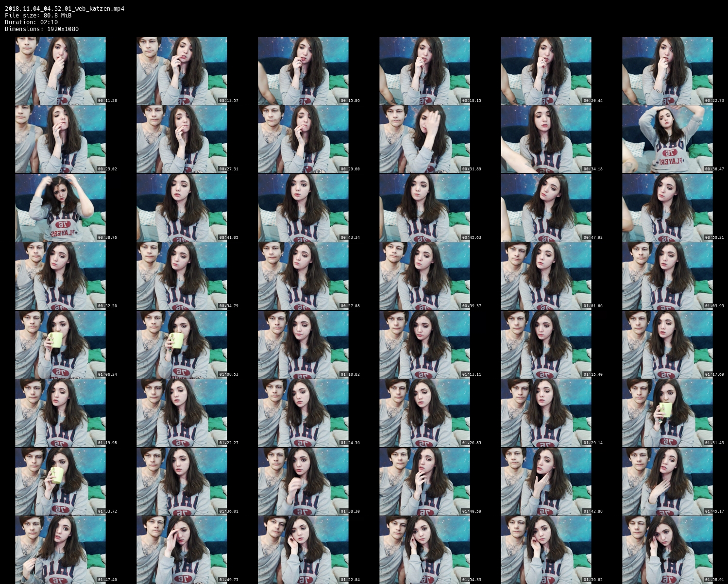Choose the thumbnail at 00:27.31
Viewport: 728px width, 584px height.
point(182,139)
